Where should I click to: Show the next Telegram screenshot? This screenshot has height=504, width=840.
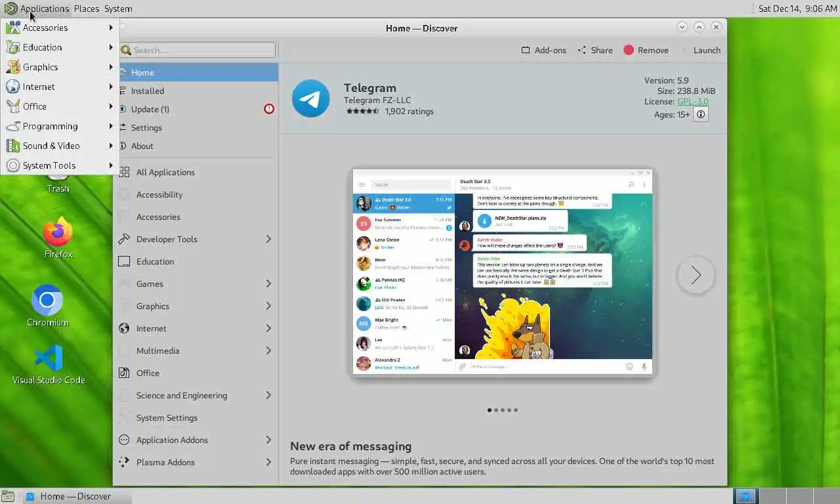[x=696, y=275]
